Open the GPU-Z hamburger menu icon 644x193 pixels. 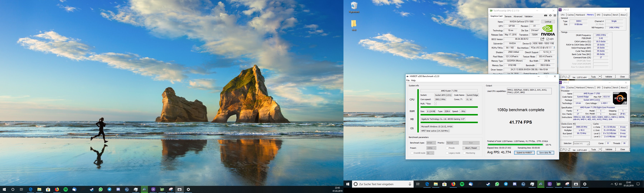tap(555, 16)
